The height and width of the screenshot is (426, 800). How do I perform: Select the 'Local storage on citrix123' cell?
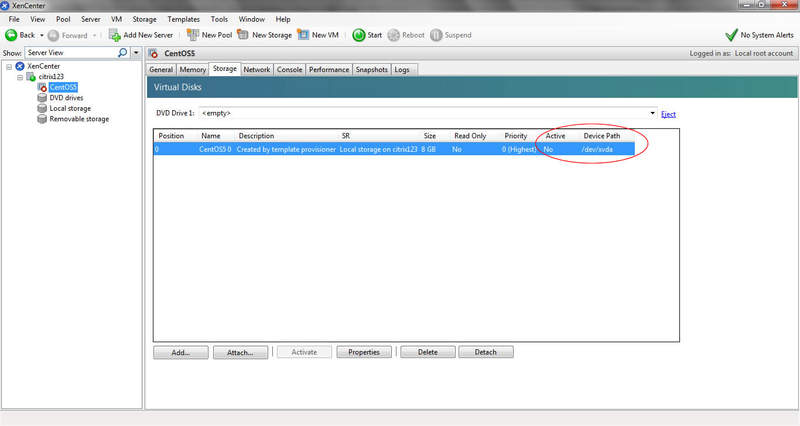[378, 149]
